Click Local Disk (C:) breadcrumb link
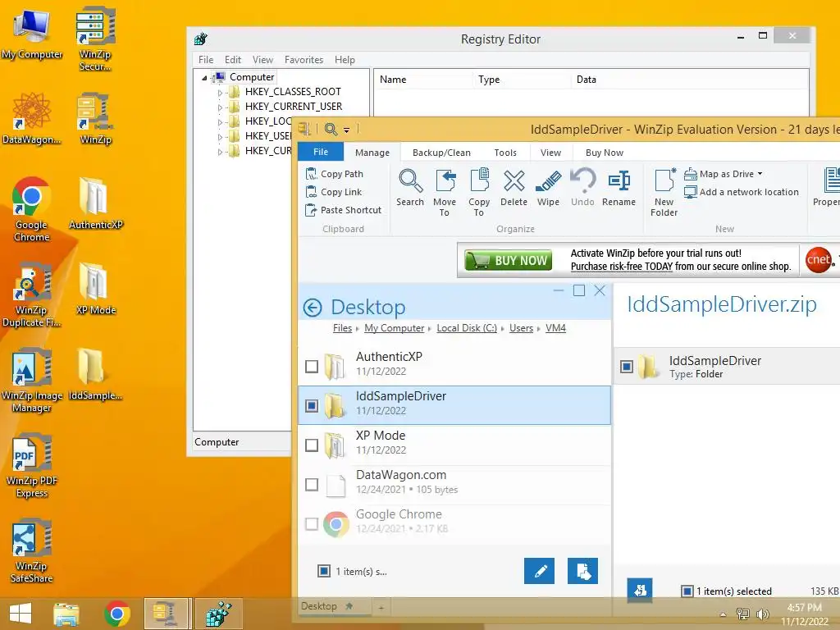The width and height of the screenshot is (840, 630). click(x=467, y=328)
